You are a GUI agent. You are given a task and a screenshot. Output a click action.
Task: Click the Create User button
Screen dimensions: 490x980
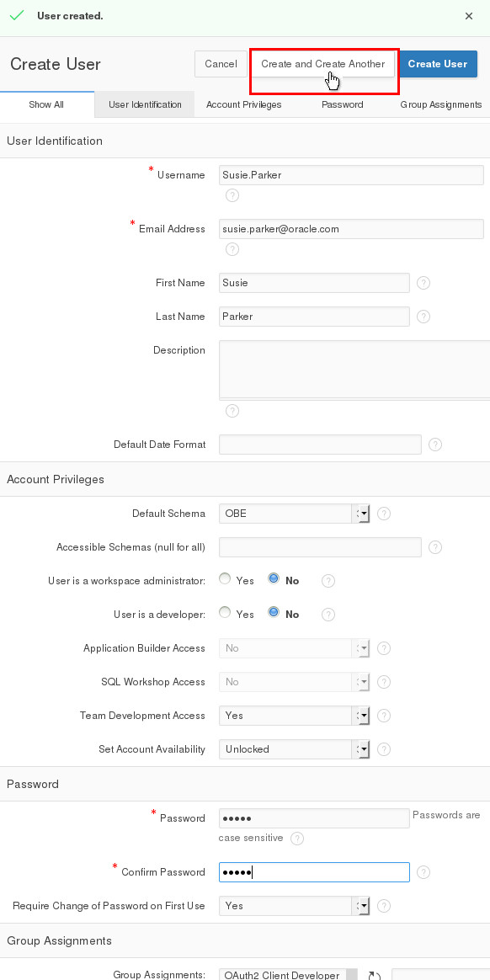(x=438, y=64)
